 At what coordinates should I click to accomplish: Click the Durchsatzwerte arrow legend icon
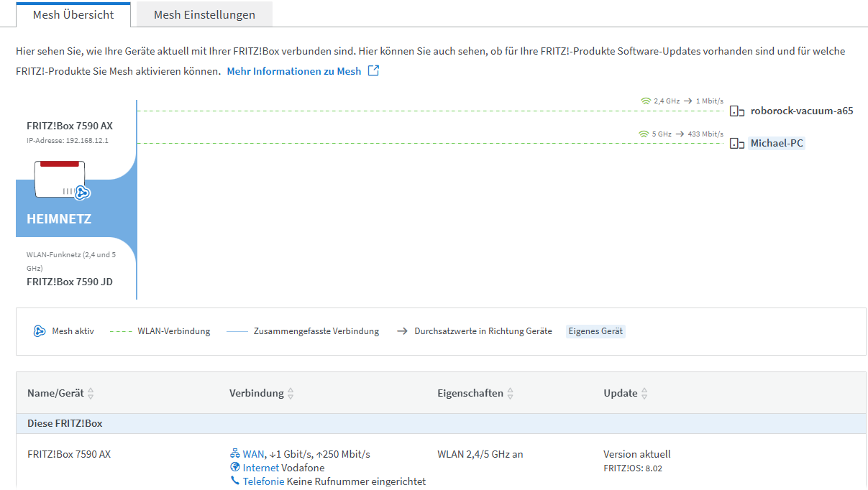click(x=402, y=331)
